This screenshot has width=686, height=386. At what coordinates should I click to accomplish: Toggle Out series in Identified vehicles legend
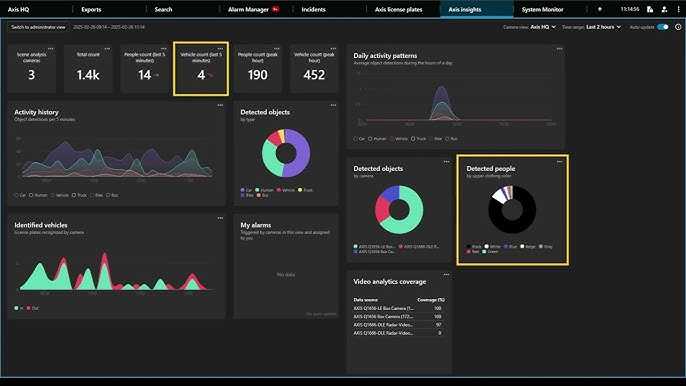click(32, 308)
